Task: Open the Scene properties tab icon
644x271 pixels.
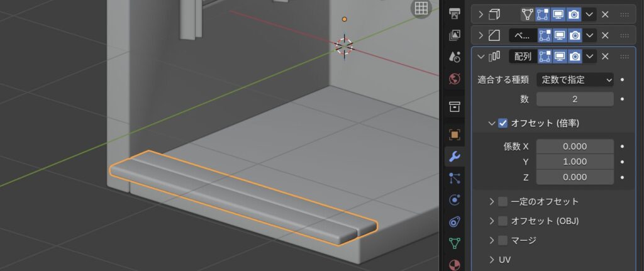Action: coord(455,57)
